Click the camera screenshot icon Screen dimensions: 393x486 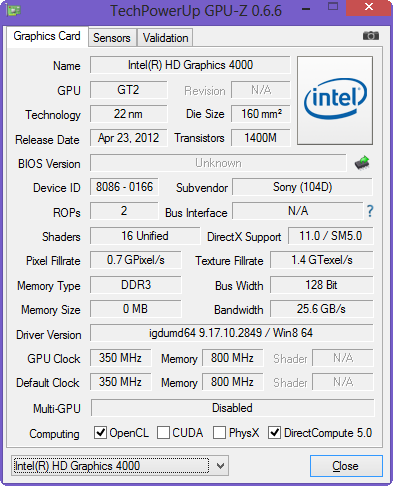point(371,35)
